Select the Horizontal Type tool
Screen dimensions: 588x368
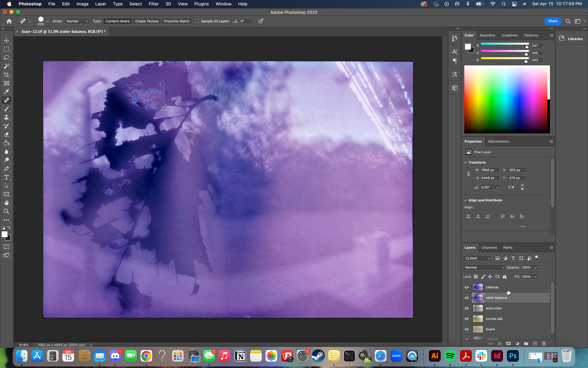[6, 177]
